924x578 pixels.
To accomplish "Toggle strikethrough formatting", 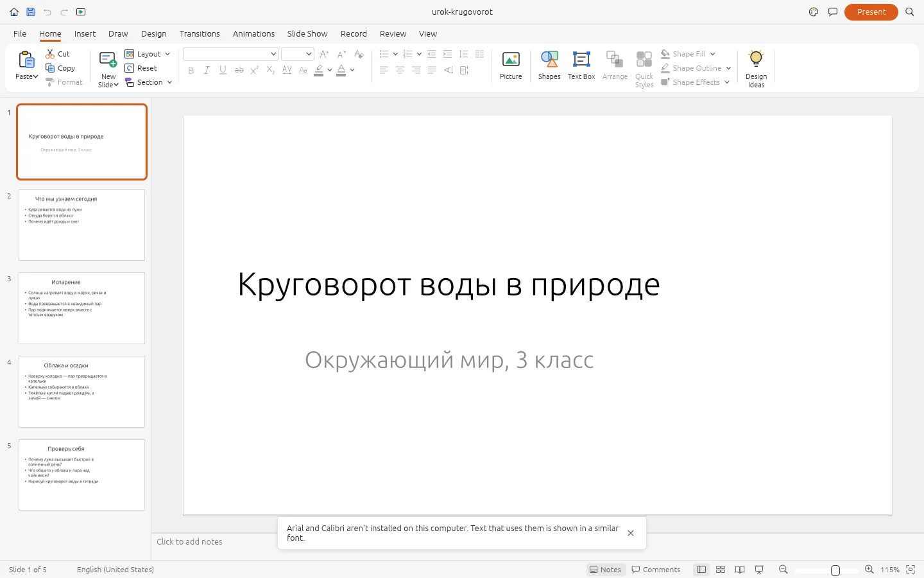I will (x=239, y=70).
